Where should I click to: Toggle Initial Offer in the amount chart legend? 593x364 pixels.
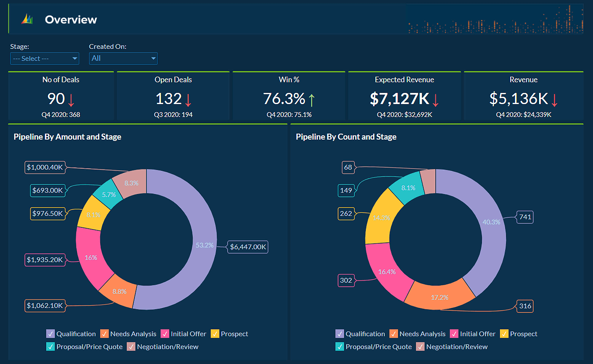tap(165, 334)
